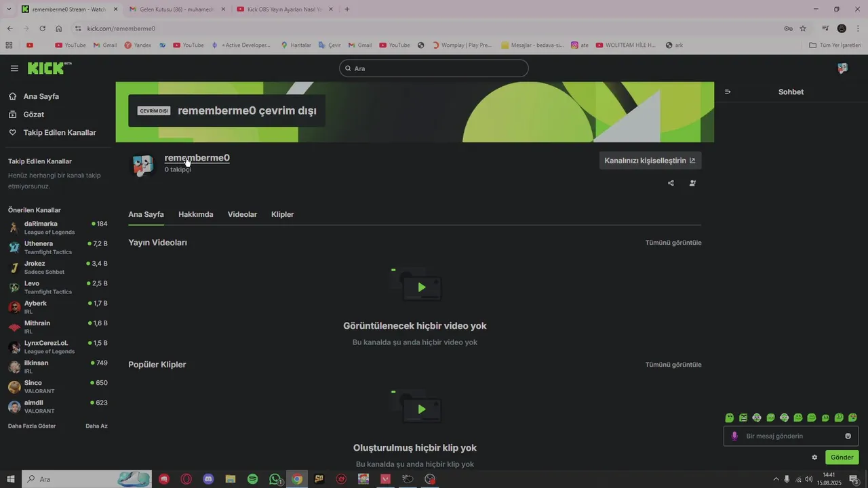Focus the Bir mesaj gönderin chat input

pyautogui.click(x=791, y=436)
